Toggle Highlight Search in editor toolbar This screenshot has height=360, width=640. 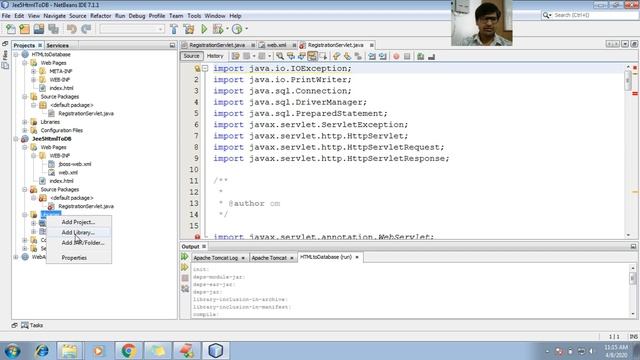pyautogui.click(x=312, y=56)
